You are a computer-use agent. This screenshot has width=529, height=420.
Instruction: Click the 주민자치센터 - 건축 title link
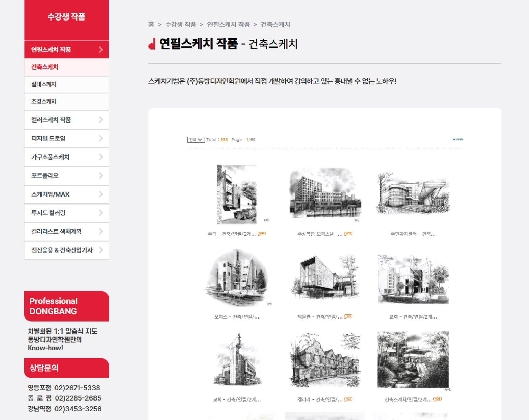tap(413, 234)
